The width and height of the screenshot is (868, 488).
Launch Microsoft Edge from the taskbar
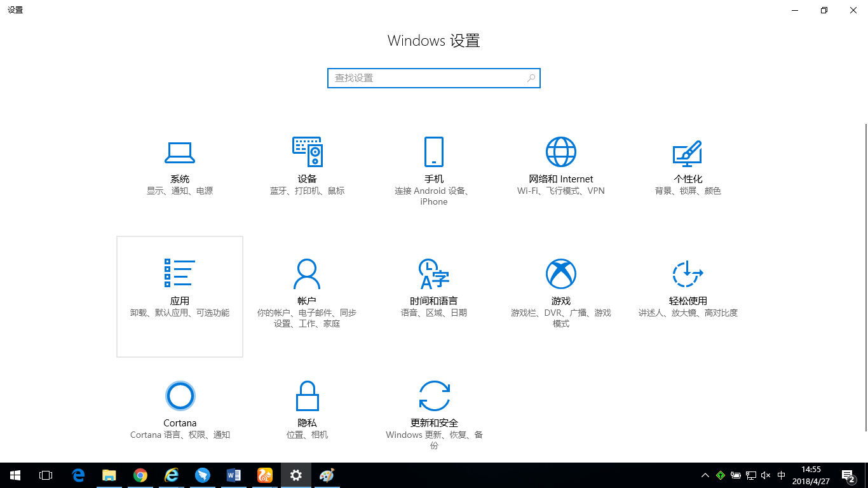pyautogui.click(x=78, y=475)
